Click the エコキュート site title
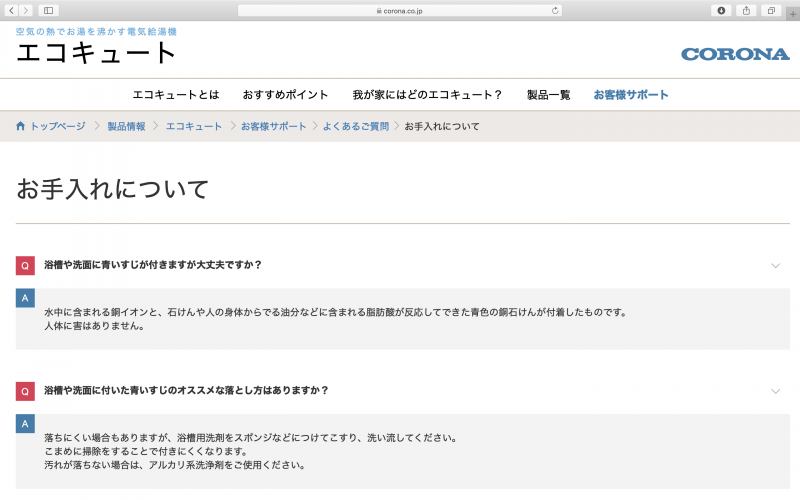 point(96,53)
